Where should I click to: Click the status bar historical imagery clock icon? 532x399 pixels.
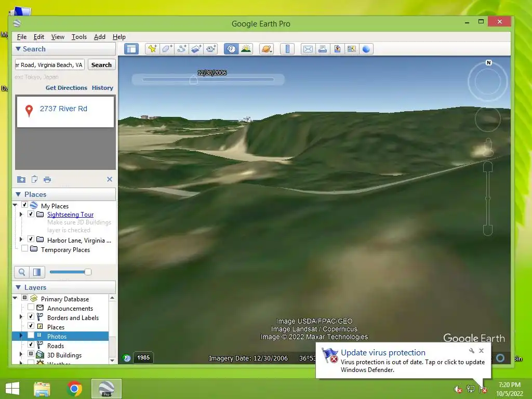(x=127, y=357)
